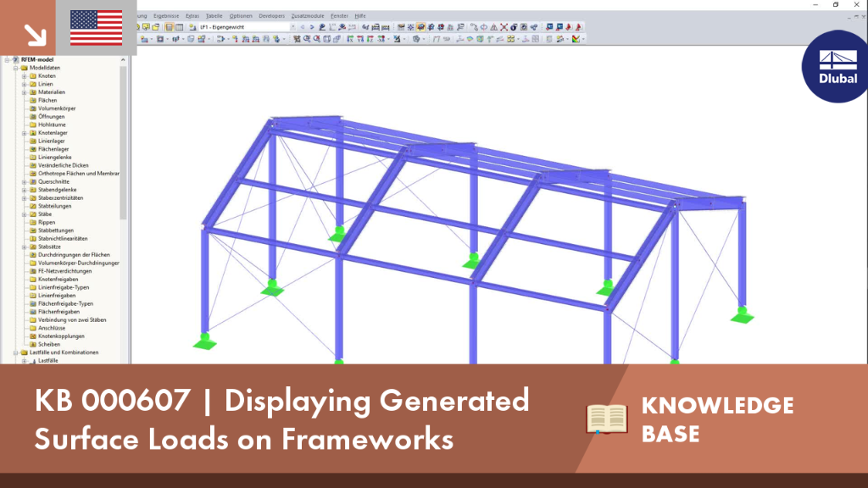Click the red X toolbar icon
Screen dimensions: 868x488
(504, 27)
